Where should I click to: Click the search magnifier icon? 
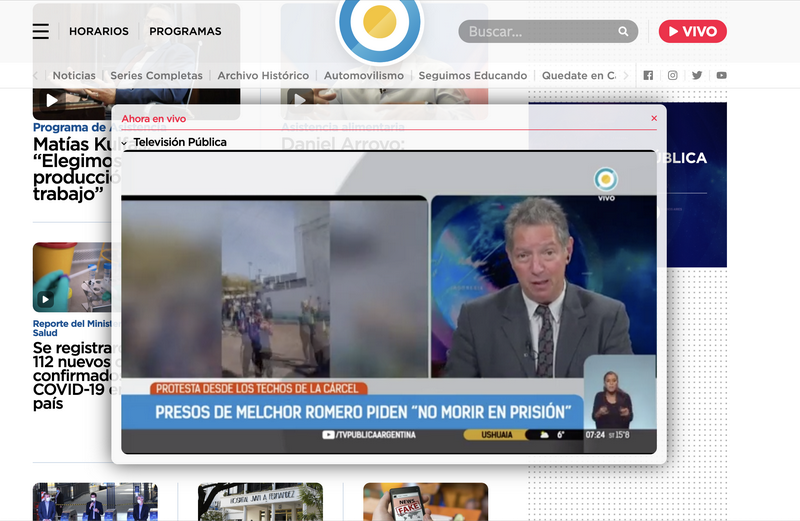[x=623, y=32]
